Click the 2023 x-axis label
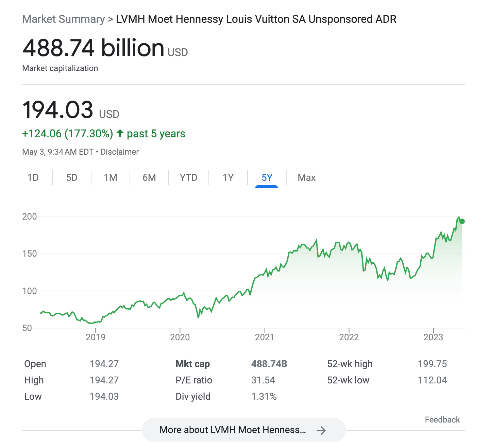The width and height of the screenshot is (491, 448). tap(433, 337)
